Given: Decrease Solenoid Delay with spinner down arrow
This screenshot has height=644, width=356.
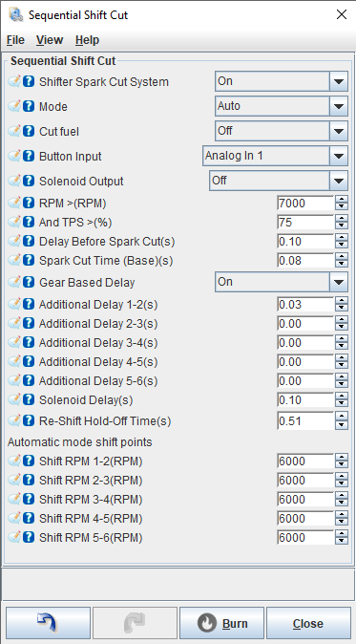Looking at the screenshot, I should pos(342,404).
